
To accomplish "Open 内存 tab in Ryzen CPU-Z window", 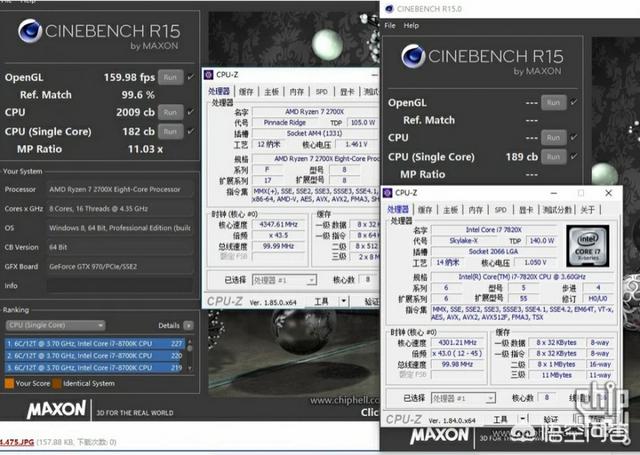I will 296,92.
